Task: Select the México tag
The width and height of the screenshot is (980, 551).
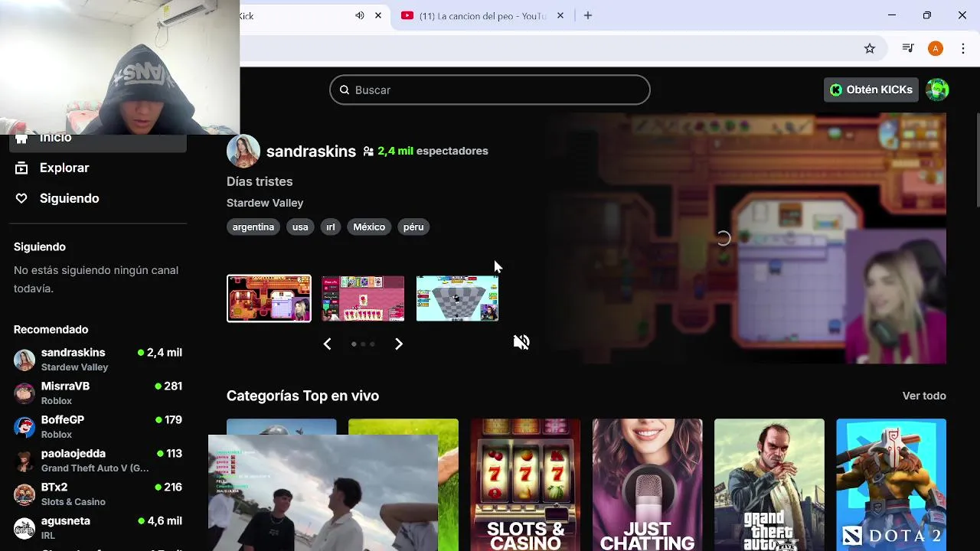Action: pyautogui.click(x=369, y=227)
